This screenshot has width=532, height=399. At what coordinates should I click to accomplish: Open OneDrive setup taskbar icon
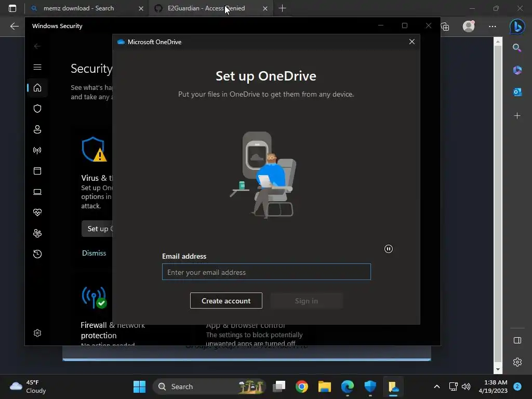(393, 387)
